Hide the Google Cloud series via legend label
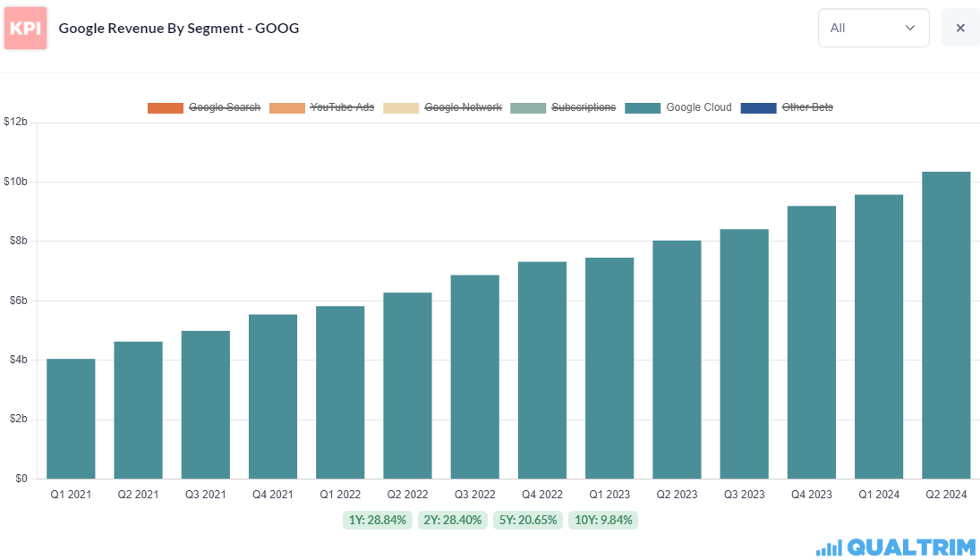The width and height of the screenshot is (980, 560). point(699,107)
